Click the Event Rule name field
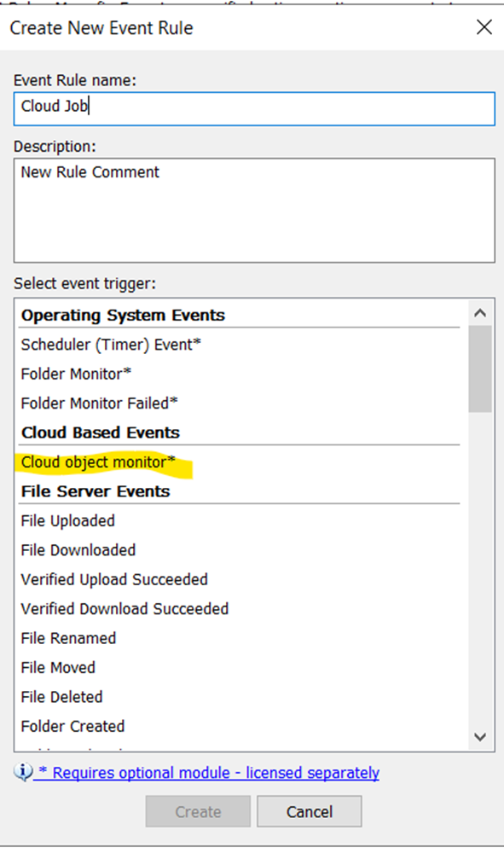Viewport: 504px width, 859px height. pos(252,108)
